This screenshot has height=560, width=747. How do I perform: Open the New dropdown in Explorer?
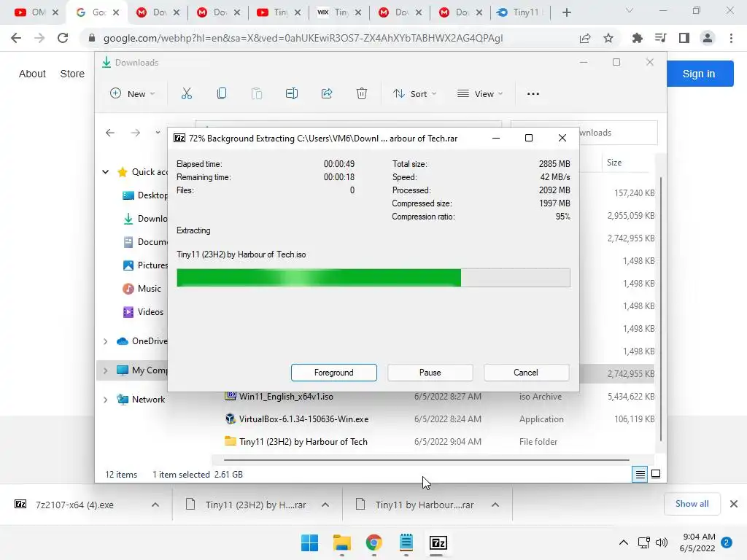click(x=133, y=94)
